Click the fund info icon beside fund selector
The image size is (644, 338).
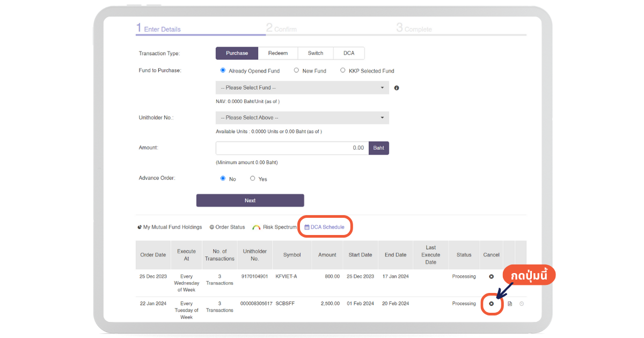397,88
